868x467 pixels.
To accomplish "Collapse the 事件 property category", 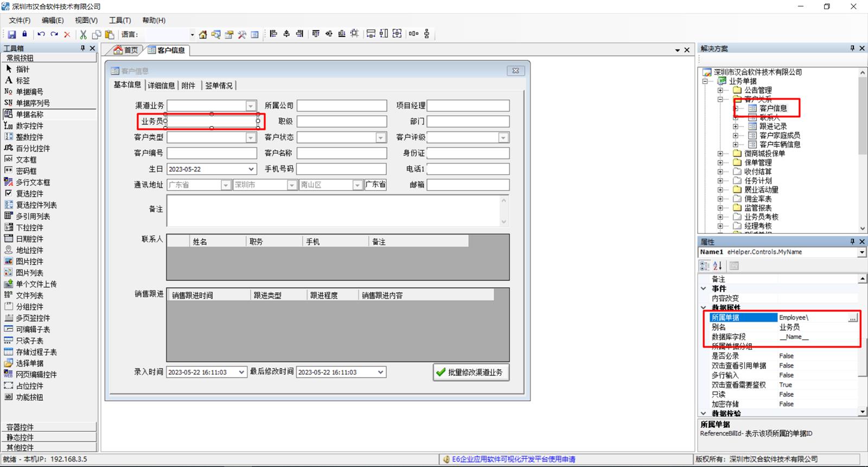I will [x=704, y=289].
